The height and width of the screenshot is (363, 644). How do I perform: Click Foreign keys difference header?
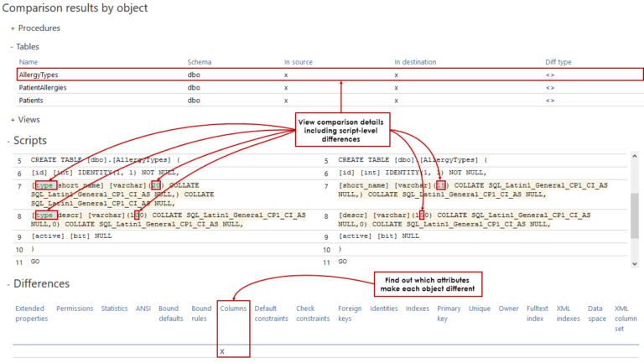click(x=350, y=314)
